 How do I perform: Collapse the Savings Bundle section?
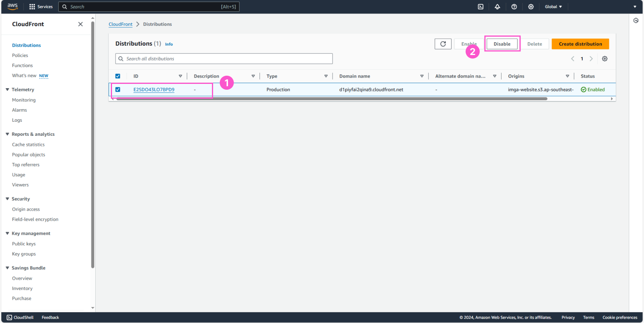tap(7, 268)
